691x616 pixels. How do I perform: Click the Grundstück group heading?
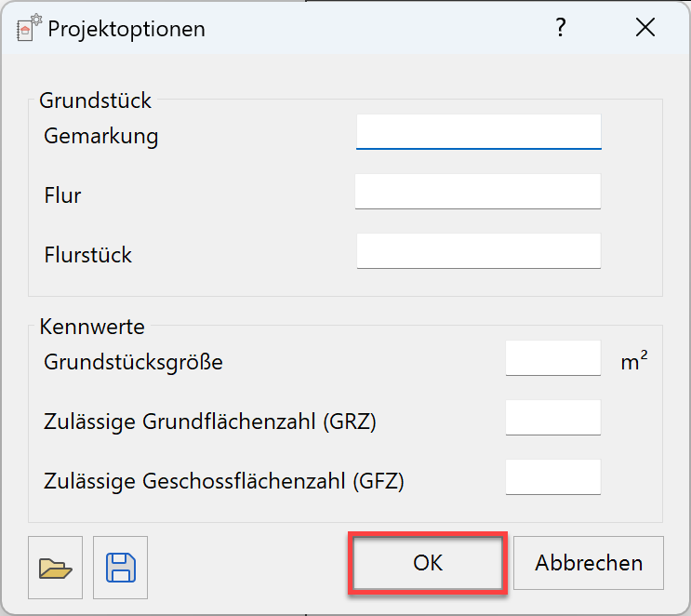point(95,100)
